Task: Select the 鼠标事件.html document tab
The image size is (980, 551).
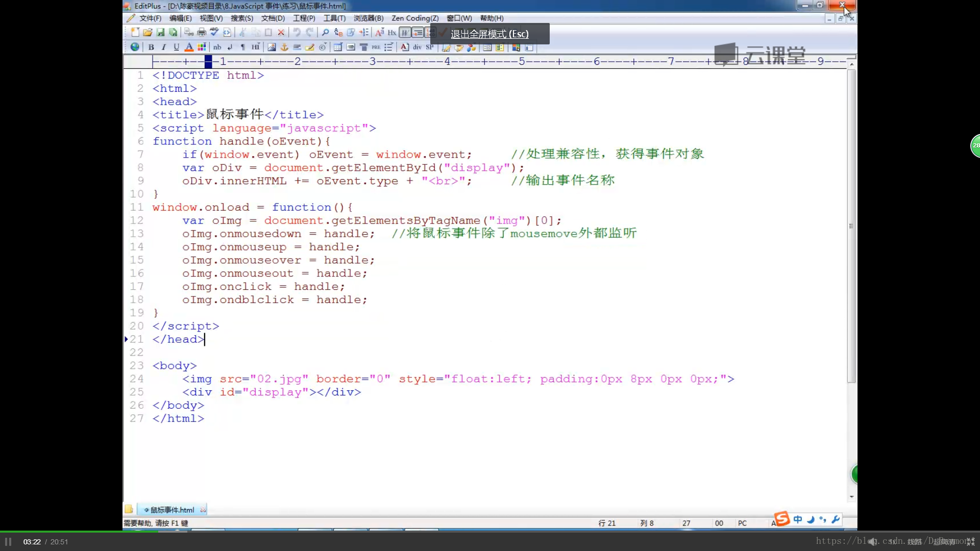Action: 172,510
